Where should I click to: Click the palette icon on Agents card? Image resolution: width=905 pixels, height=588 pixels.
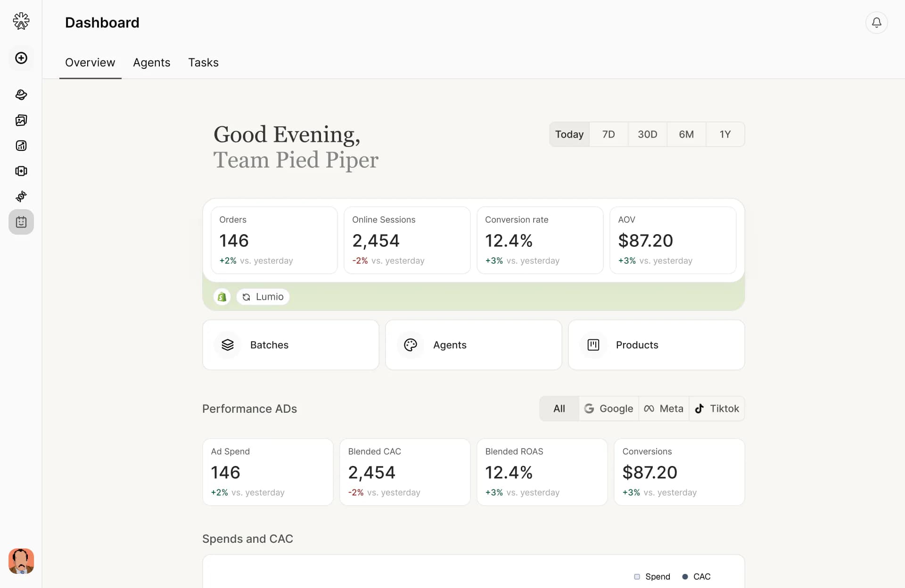tap(411, 345)
